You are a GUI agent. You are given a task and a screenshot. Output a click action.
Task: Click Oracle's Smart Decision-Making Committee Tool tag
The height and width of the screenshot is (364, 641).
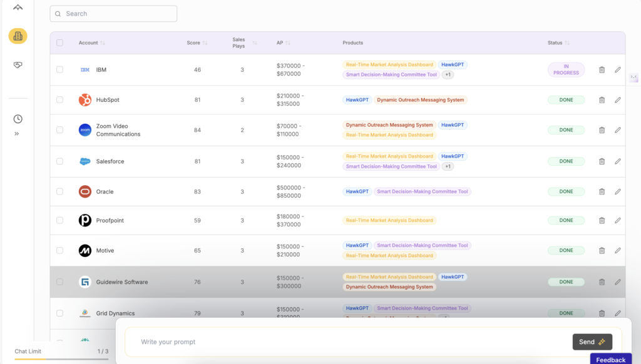[423, 191]
